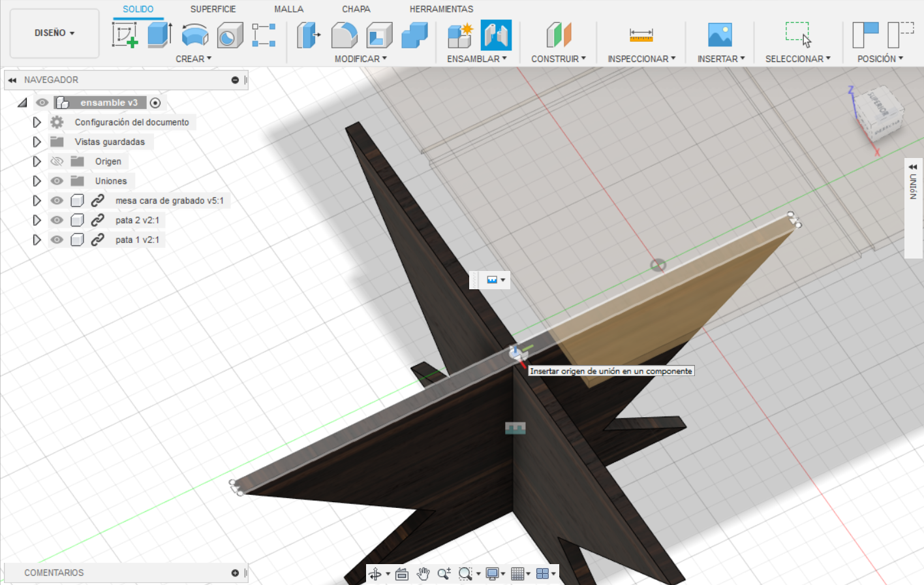
Task: Activate the Extrude tool
Action: (160, 35)
